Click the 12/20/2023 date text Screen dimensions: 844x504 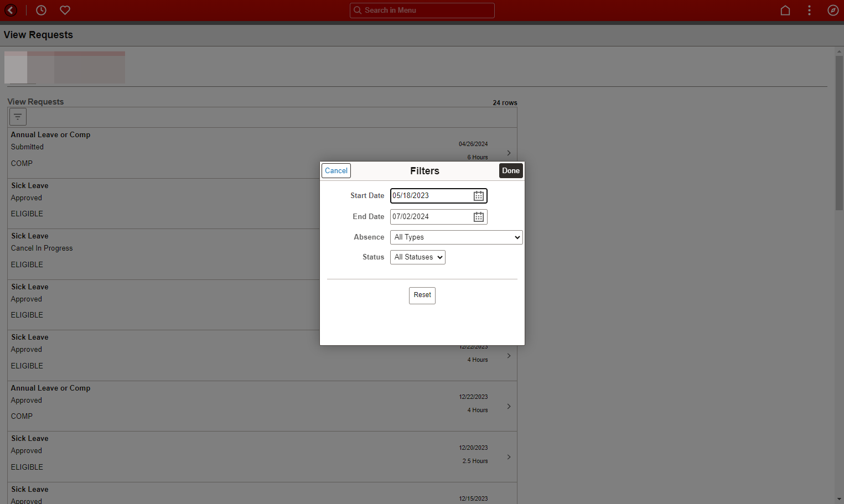(473, 448)
